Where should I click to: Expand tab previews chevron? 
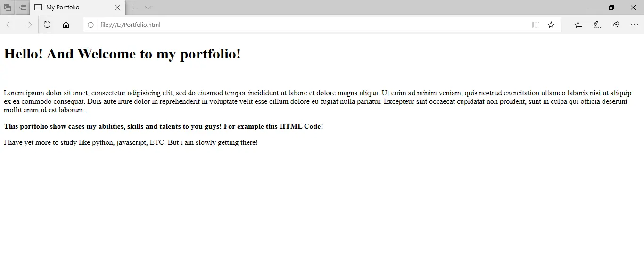pos(148,8)
